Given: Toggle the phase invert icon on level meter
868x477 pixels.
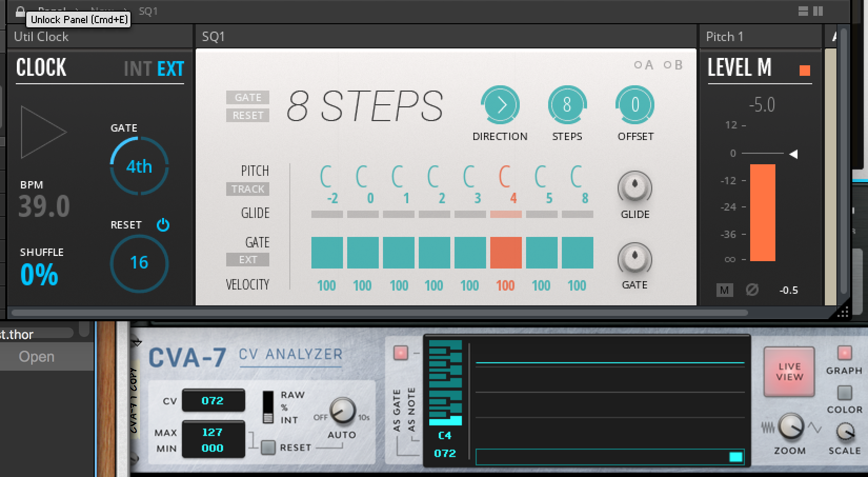Looking at the screenshot, I should (752, 290).
